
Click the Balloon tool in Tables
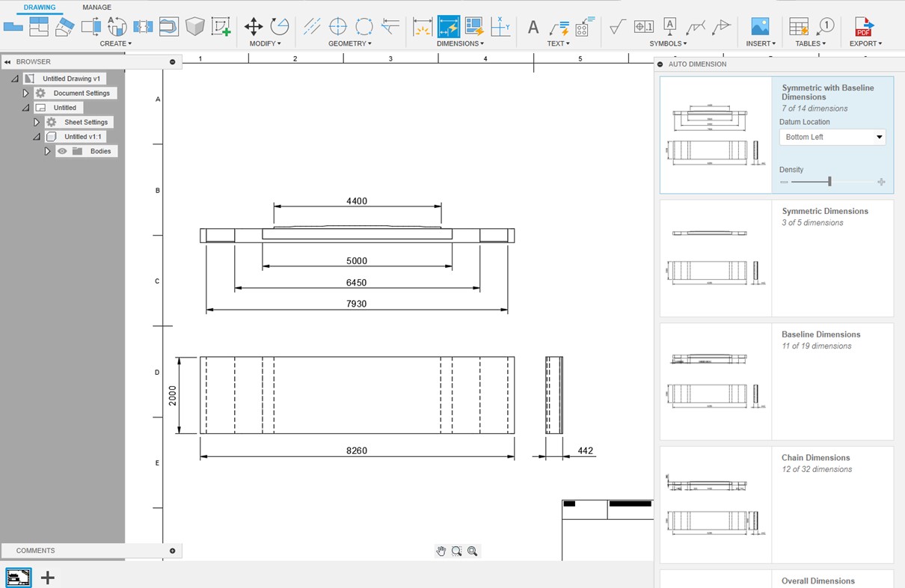pyautogui.click(x=825, y=27)
